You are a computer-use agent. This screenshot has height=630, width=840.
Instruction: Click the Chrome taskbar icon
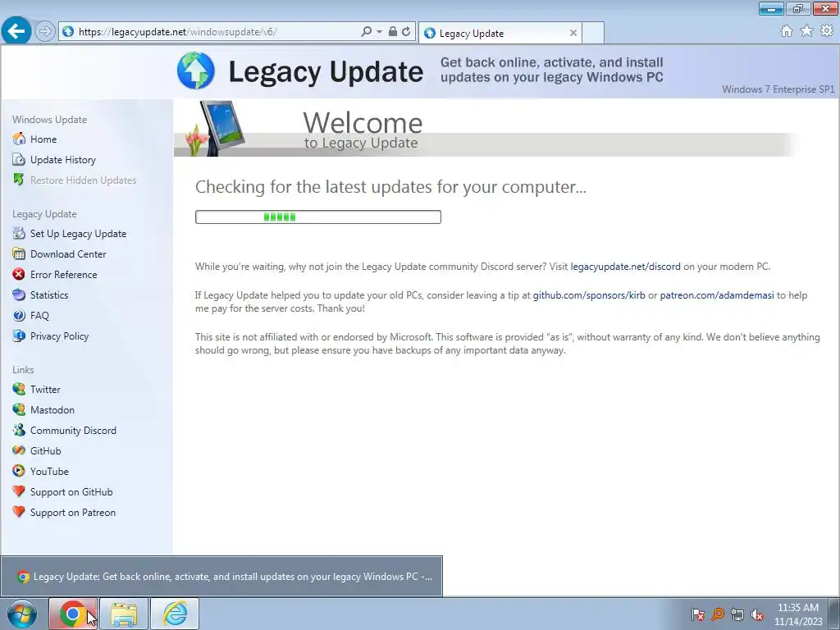pyautogui.click(x=73, y=614)
